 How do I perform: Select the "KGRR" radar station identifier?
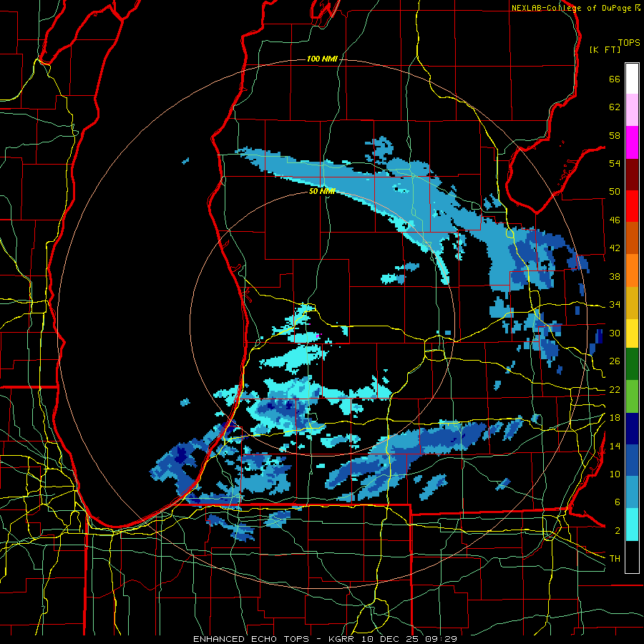[x=342, y=639]
